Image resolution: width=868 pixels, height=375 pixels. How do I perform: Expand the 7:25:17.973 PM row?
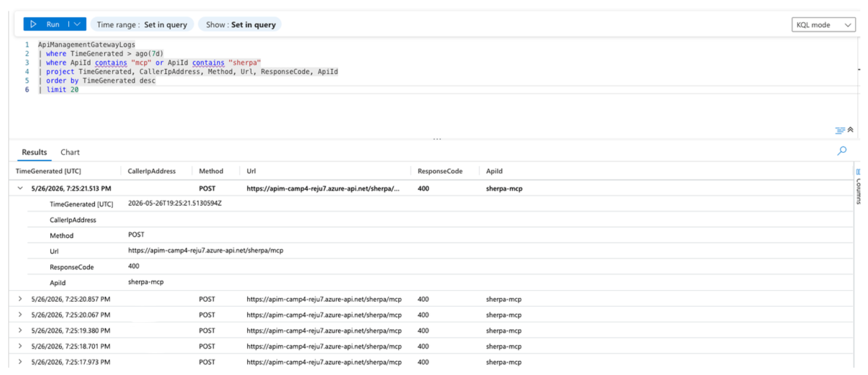point(20,362)
